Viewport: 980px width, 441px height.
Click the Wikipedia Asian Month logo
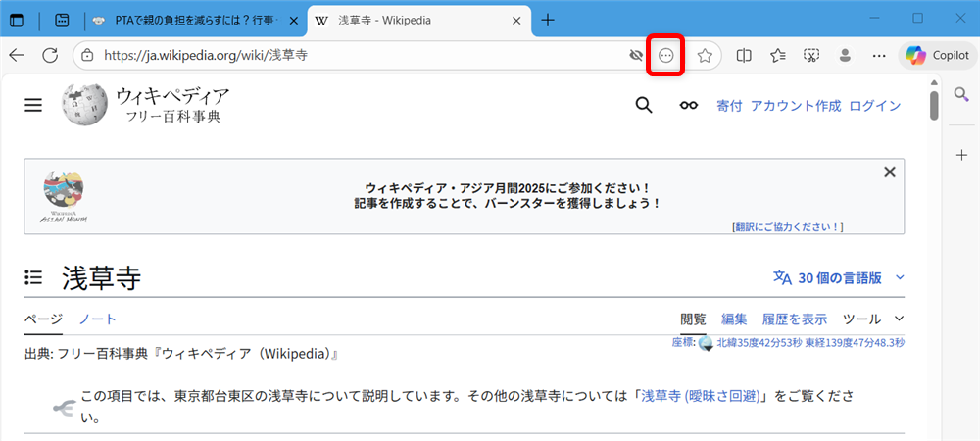tap(63, 198)
